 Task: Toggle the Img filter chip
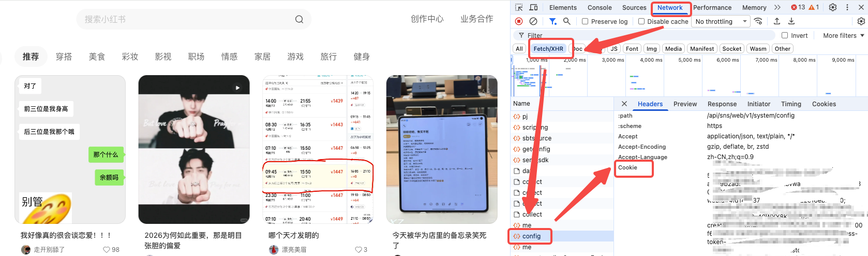(x=652, y=49)
